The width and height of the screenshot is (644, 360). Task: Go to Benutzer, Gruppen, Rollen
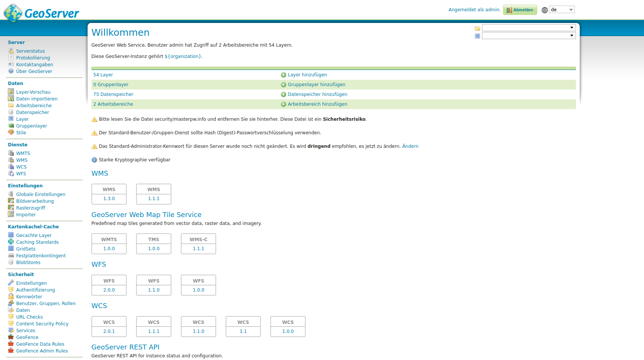46,304
